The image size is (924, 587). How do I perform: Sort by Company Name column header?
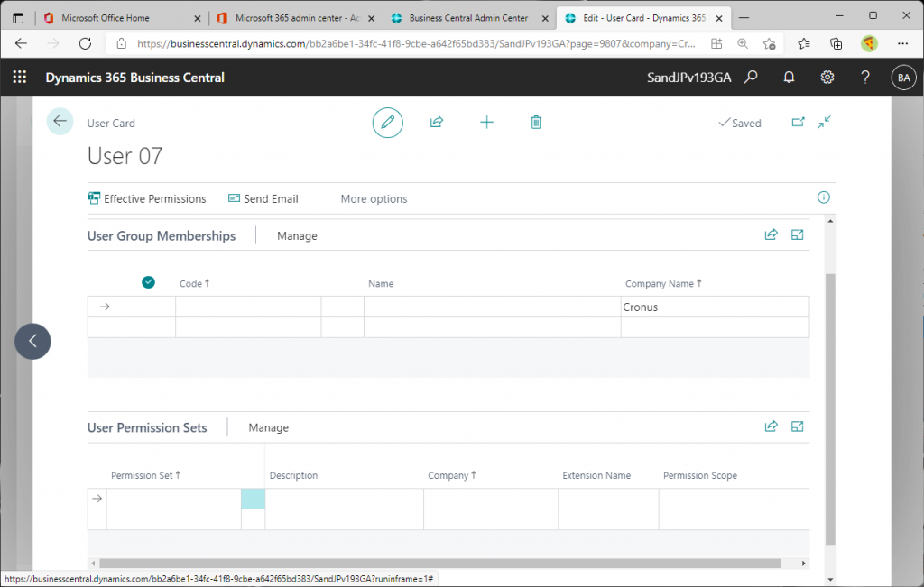[x=663, y=284]
